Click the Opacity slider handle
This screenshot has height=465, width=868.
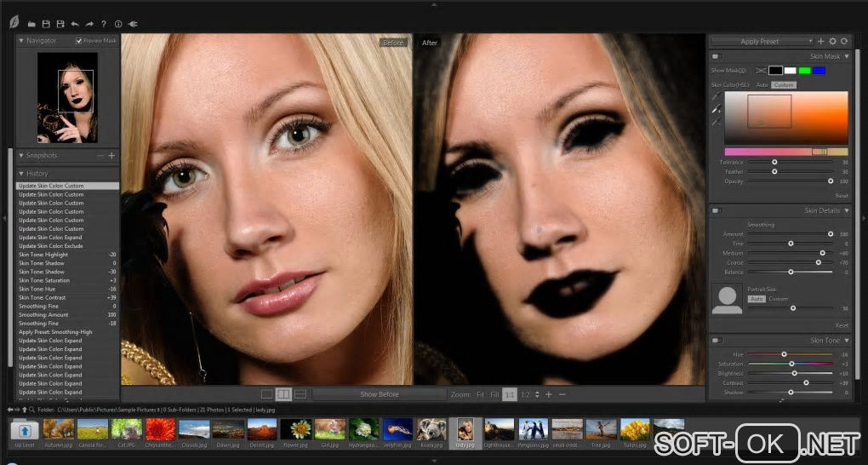click(831, 181)
